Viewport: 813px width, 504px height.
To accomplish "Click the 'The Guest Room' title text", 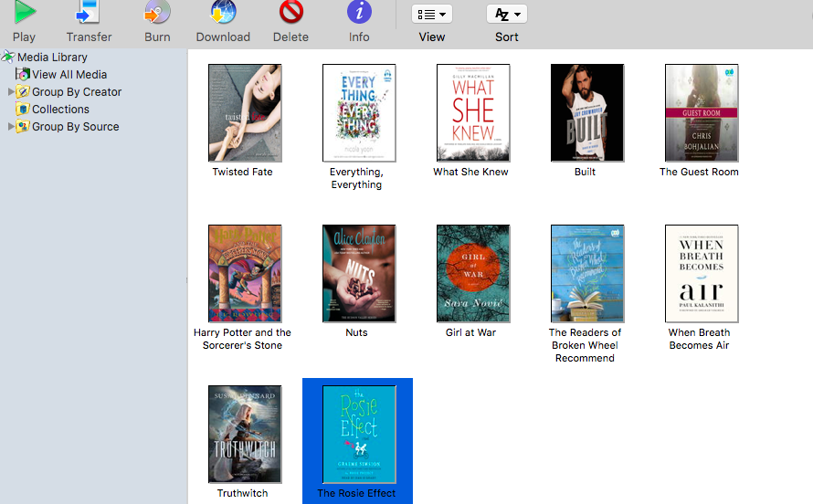I will (x=699, y=172).
